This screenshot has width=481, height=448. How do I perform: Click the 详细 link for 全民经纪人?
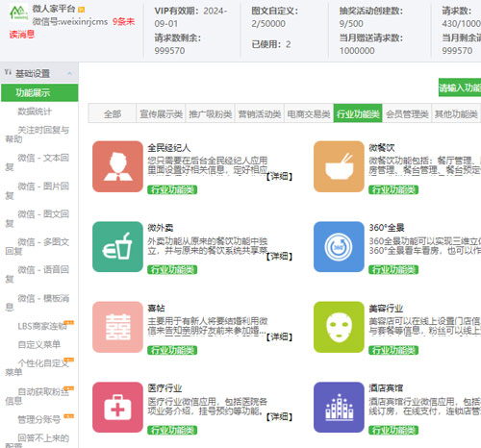tap(279, 176)
